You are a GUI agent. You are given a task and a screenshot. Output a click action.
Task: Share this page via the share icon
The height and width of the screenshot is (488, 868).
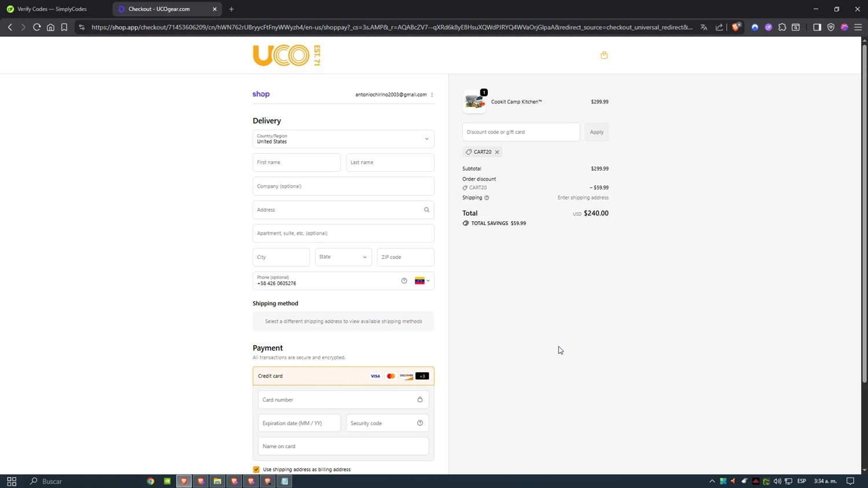pyautogui.click(x=719, y=27)
